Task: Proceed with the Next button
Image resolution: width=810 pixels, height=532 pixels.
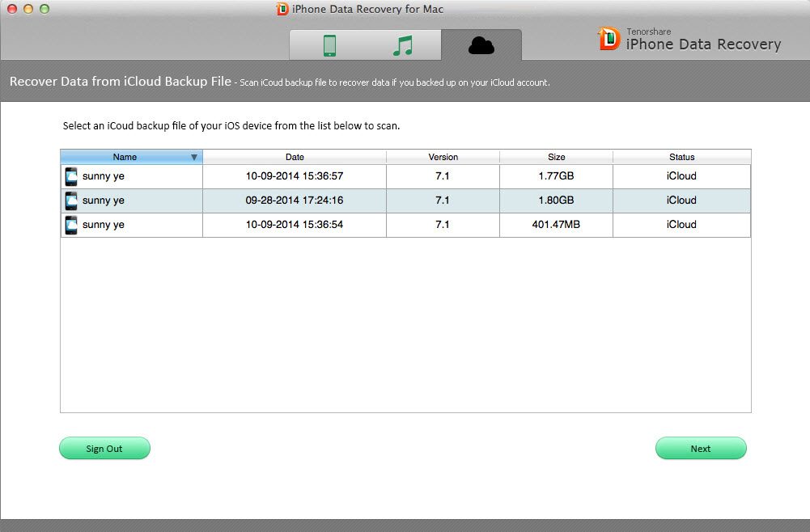Action: click(701, 449)
